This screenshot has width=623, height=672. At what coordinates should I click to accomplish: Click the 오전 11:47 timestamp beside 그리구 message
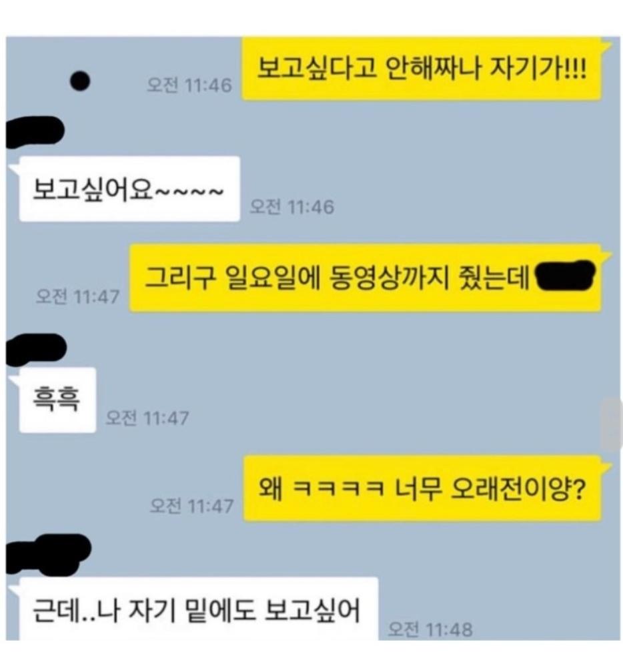[77, 296]
